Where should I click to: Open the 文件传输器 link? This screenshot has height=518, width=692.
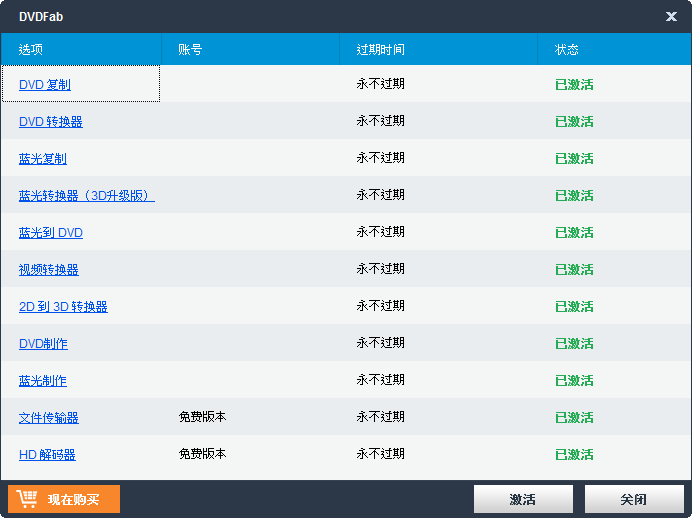click(49, 418)
